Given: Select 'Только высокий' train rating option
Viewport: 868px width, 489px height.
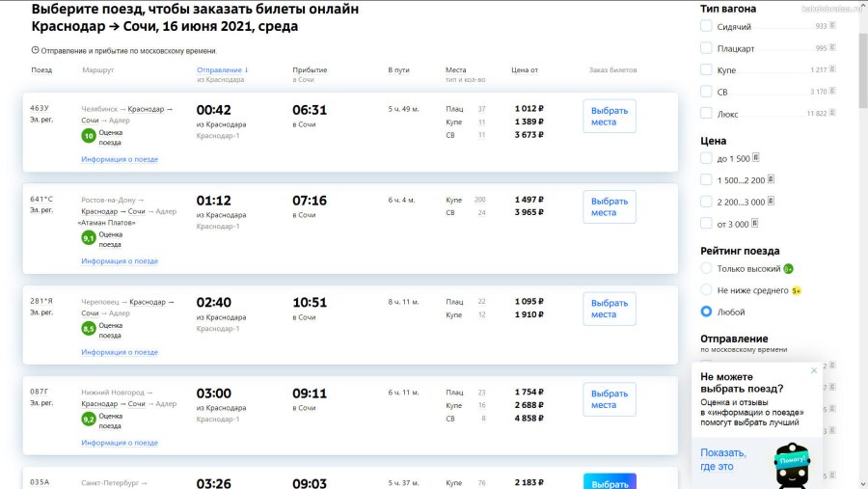Looking at the screenshot, I should point(707,268).
